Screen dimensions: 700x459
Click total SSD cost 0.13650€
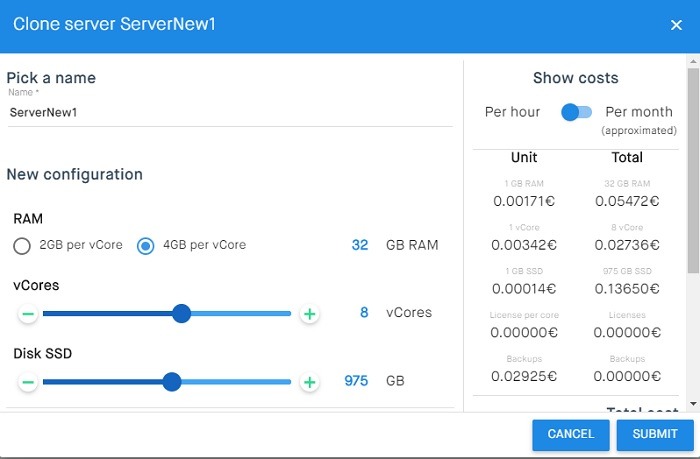point(627,288)
